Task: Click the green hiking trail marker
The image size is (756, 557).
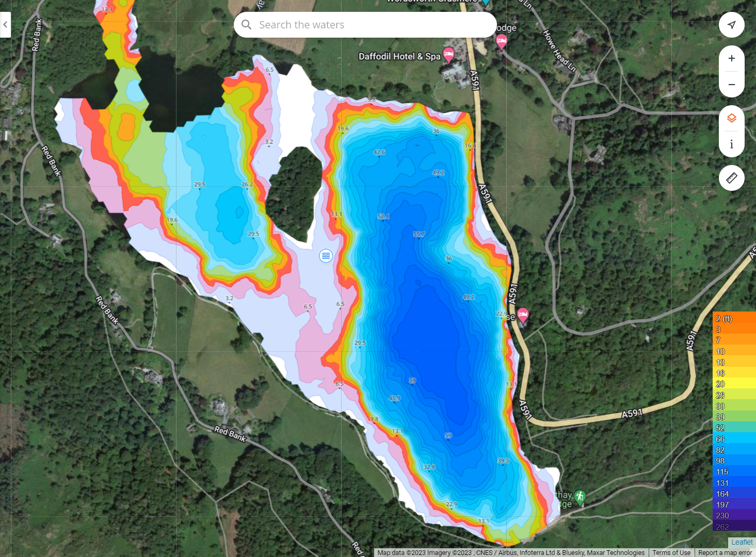Action: click(x=580, y=497)
